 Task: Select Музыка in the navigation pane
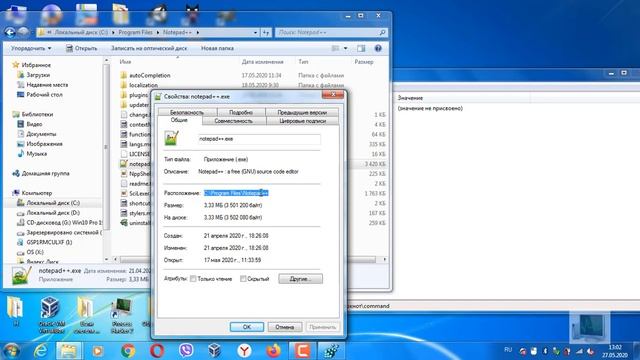[36, 154]
